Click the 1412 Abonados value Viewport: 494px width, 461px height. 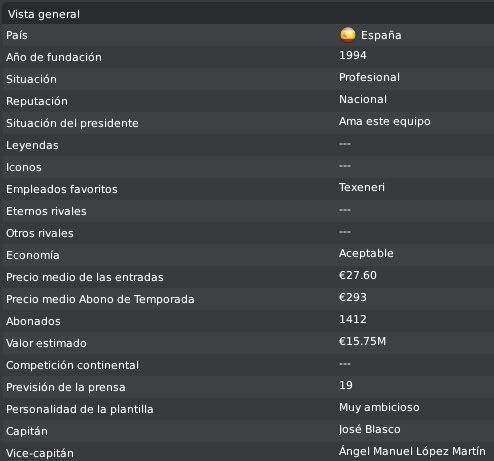(x=353, y=319)
